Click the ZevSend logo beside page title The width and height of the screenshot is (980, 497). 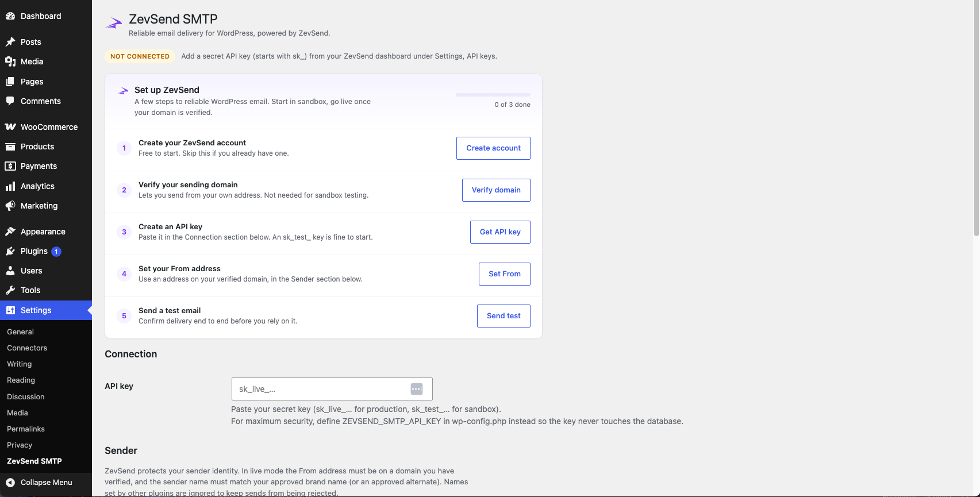[114, 23]
